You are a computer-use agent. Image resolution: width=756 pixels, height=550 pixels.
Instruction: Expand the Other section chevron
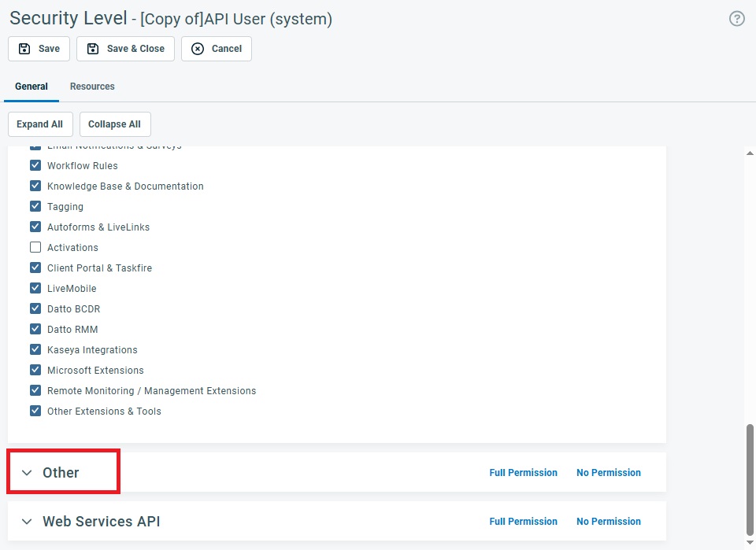pos(28,473)
